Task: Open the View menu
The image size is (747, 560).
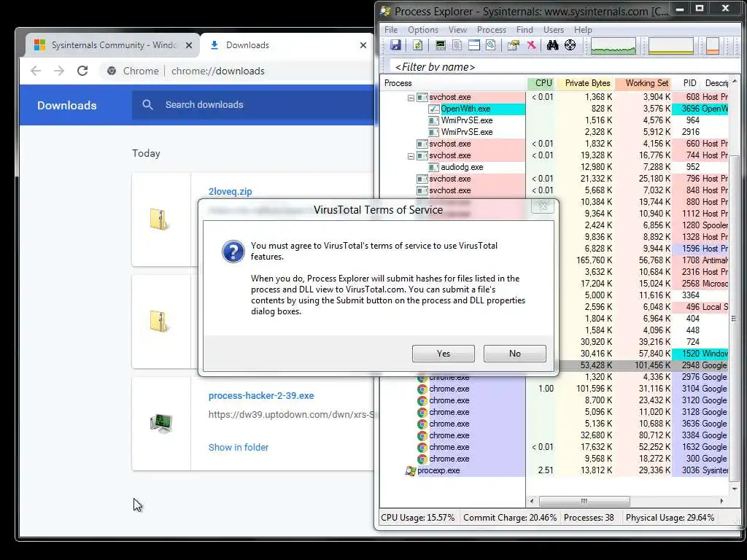Action: pyautogui.click(x=457, y=29)
